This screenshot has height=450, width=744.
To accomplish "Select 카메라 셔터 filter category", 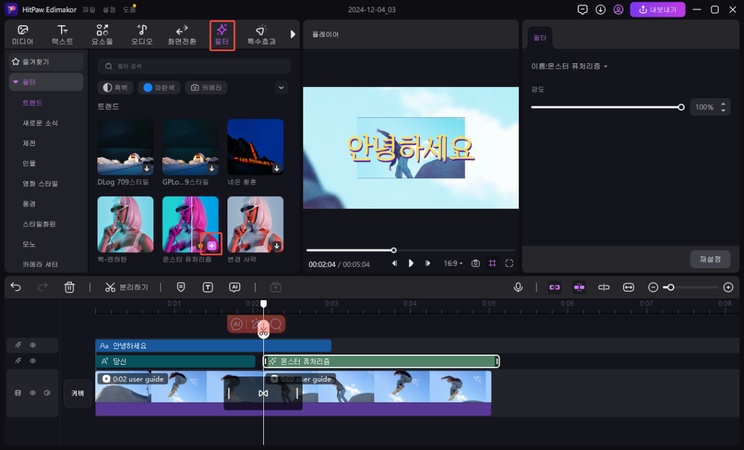I will (40, 264).
